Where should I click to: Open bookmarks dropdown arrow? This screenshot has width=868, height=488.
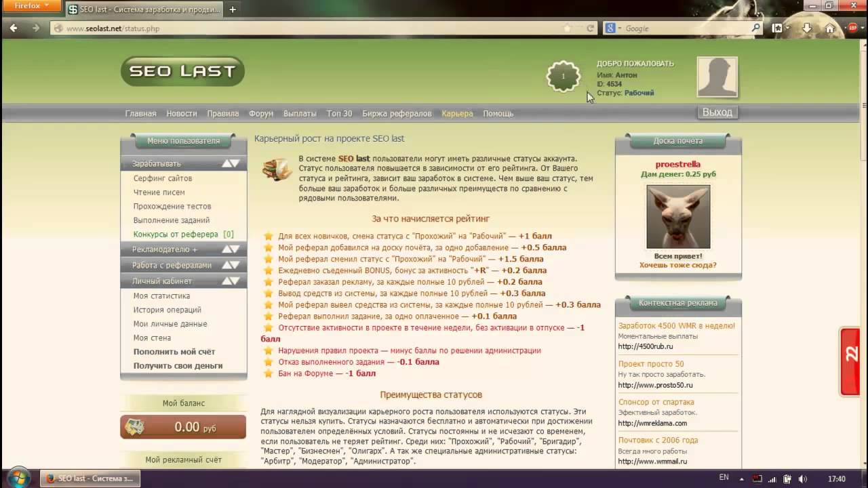pos(787,28)
